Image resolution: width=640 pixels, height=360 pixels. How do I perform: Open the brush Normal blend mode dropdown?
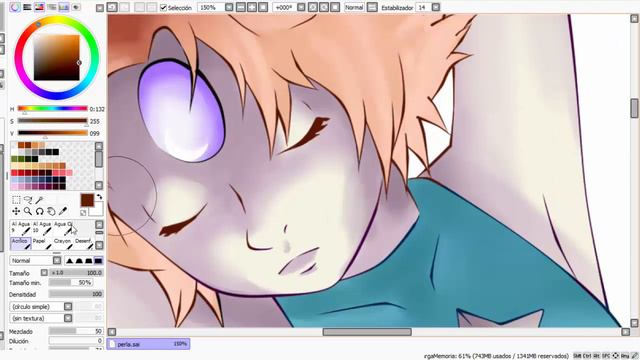coord(57,260)
